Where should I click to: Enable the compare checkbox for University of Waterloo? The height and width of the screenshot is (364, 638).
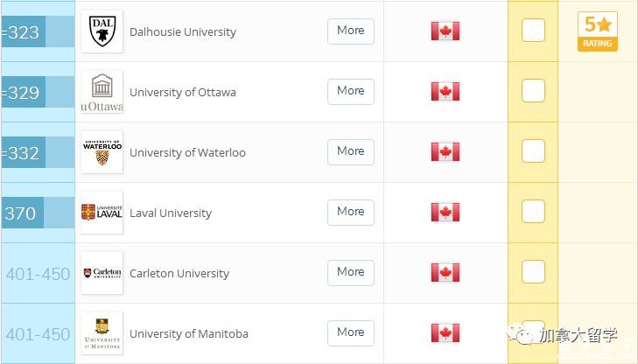[533, 150]
